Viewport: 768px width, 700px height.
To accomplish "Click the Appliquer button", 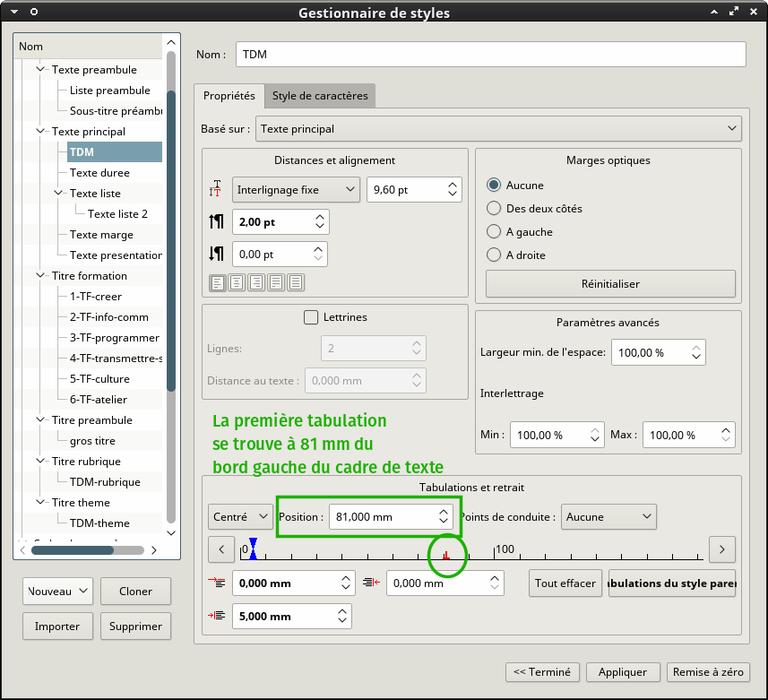I will pyautogui.click(x=623, y=672).
